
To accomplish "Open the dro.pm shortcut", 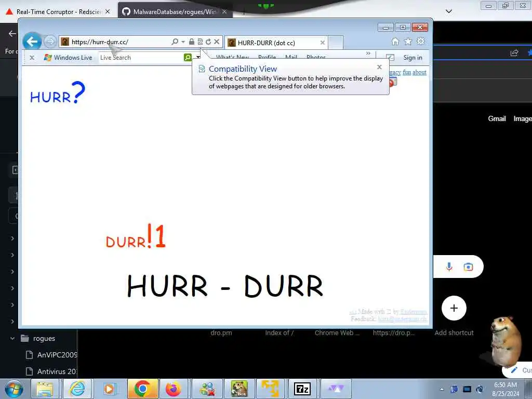I will click(x=221, y=333).
